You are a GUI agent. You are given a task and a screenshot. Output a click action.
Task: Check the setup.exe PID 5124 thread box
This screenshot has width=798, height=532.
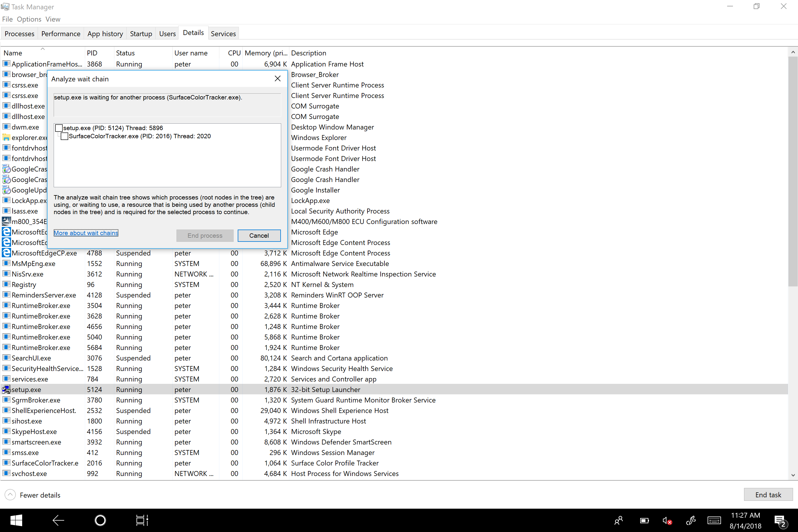pos(59,128)
